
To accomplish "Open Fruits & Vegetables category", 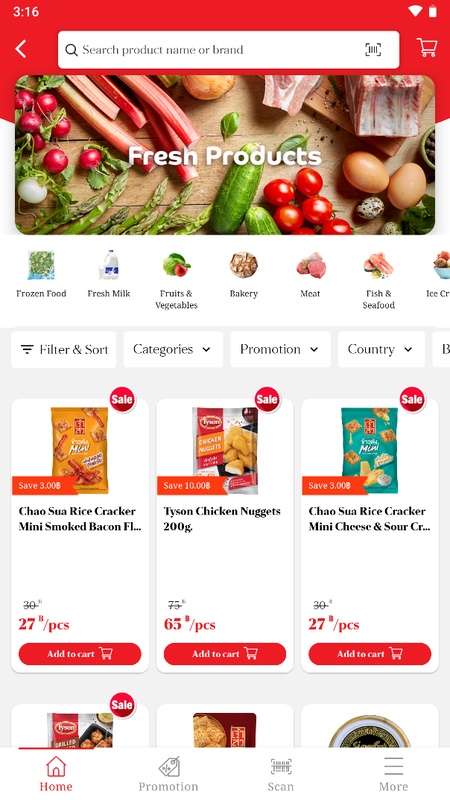I will tap(176, 280).
